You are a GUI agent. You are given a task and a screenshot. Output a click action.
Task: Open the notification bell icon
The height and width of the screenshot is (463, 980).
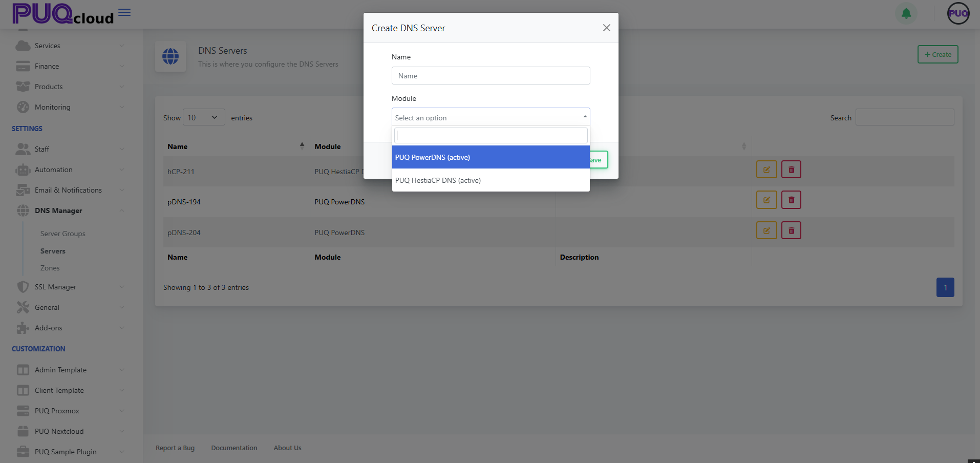(906, 14)
